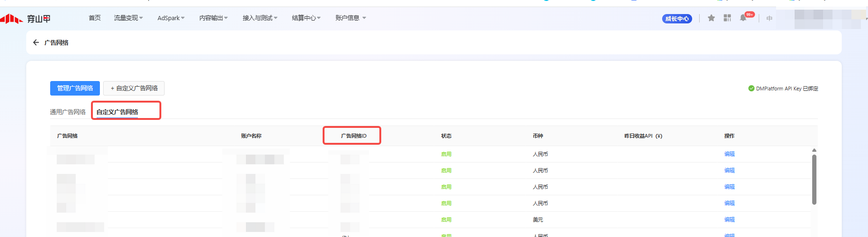
Task: Click the back arrow beside 广告网络
Action: [36, 43]
